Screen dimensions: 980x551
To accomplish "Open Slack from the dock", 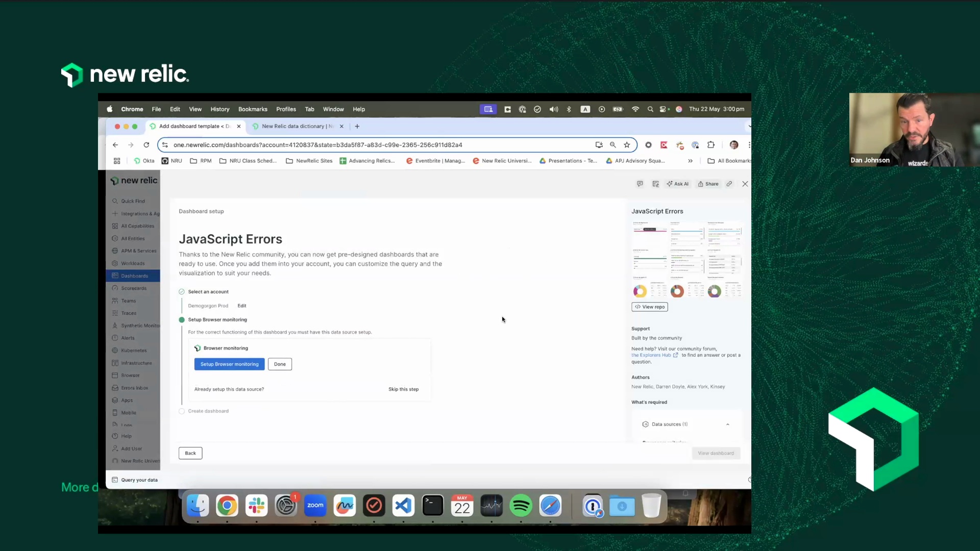I will pos(256,506).
